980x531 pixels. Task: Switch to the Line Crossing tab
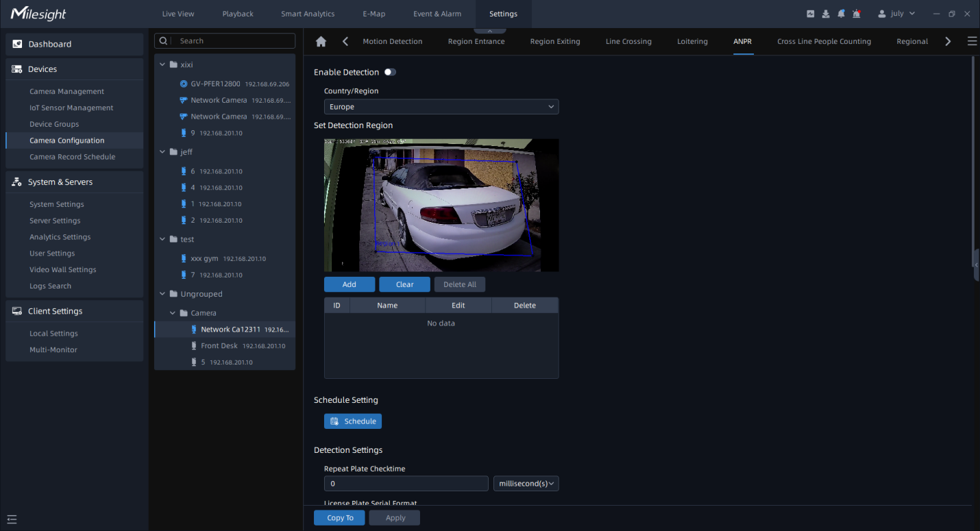(x=628, y=41)
